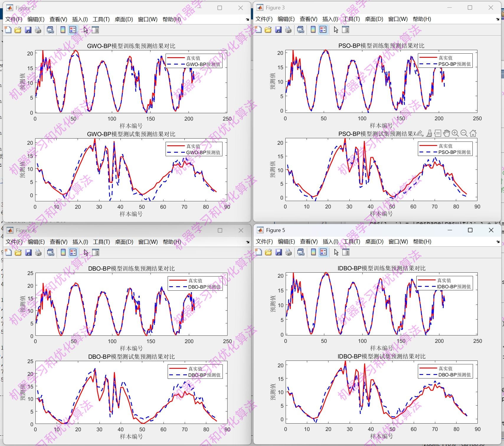Click dock arrow on Figure 3 menu bar
Image resolution: width=504 pixels, height=446 pixels.
click(498, 19)
